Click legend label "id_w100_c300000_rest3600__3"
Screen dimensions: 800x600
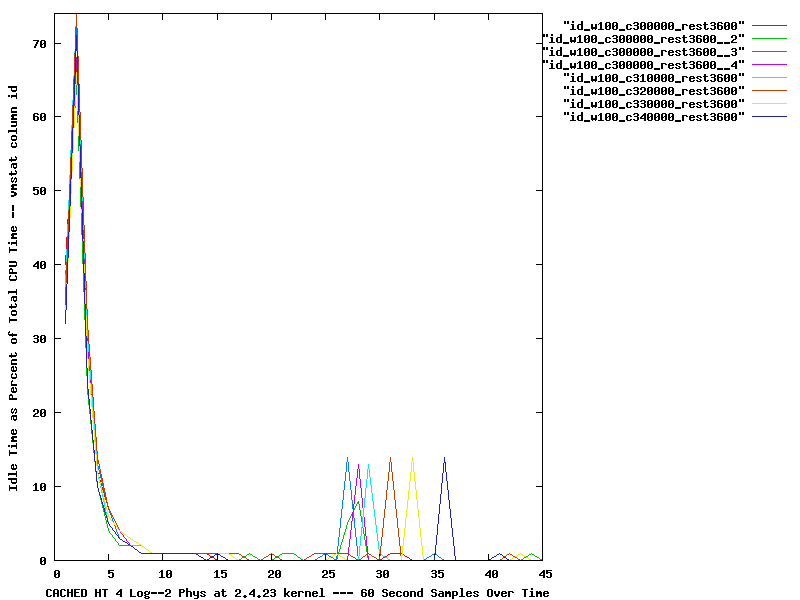643,52
